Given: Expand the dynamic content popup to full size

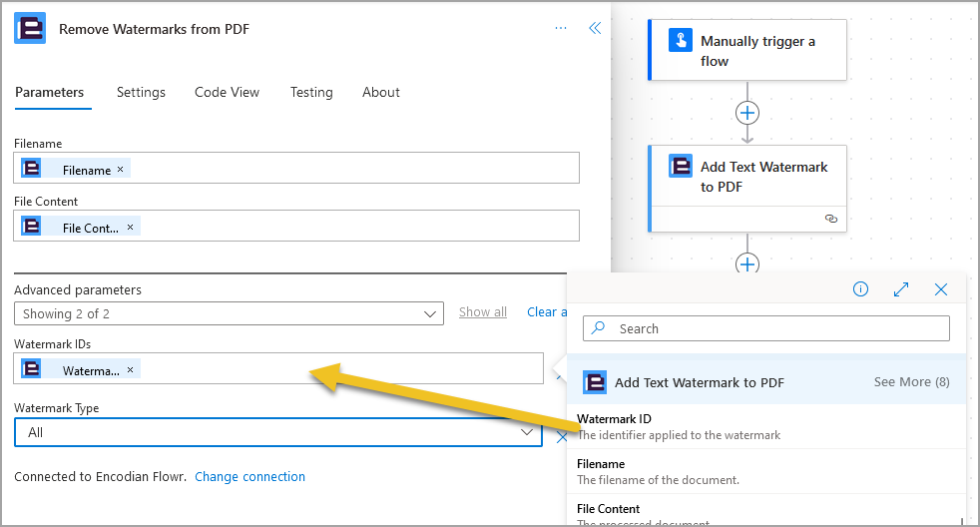Looking at the screenshot, I should (x=900, y=289).
